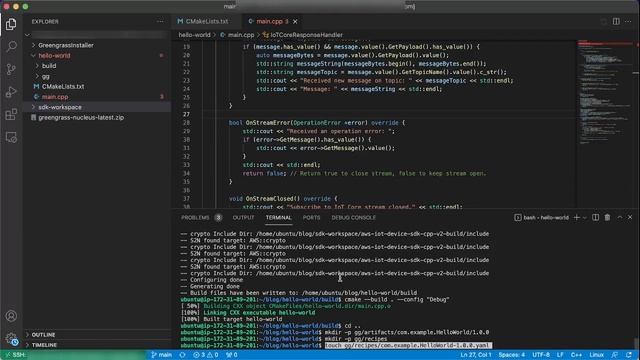The width and height of the screenshot is (640, 360).
Task: Close the bottom panel
Action: [630, 218]
